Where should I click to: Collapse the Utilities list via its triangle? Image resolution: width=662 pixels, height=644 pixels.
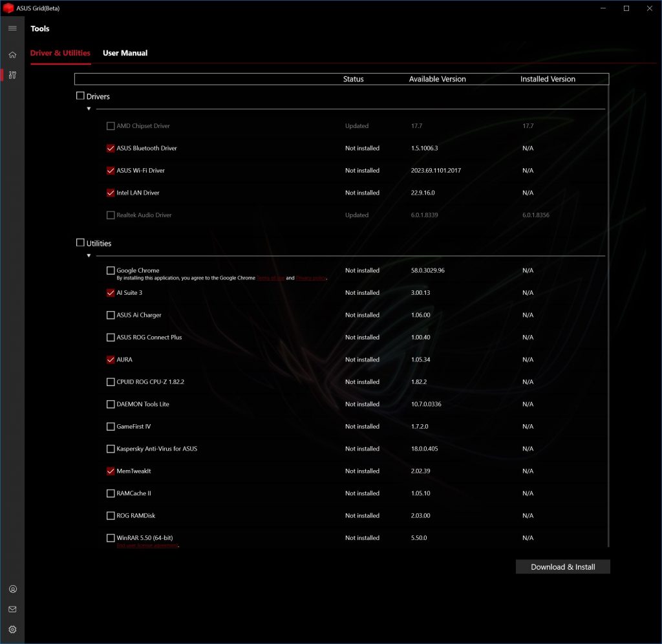(x=89, y=255)
